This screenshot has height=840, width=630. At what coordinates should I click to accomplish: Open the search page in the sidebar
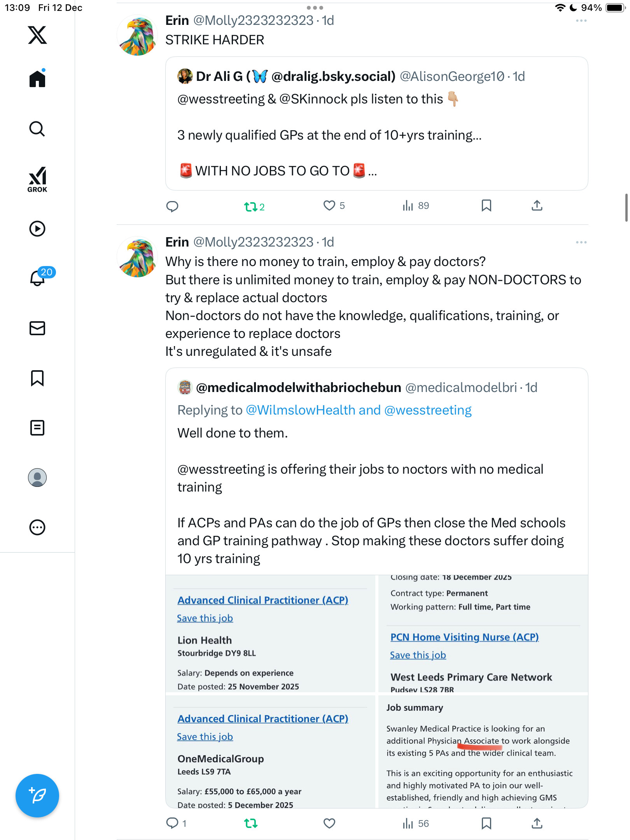tap(37, 129)
